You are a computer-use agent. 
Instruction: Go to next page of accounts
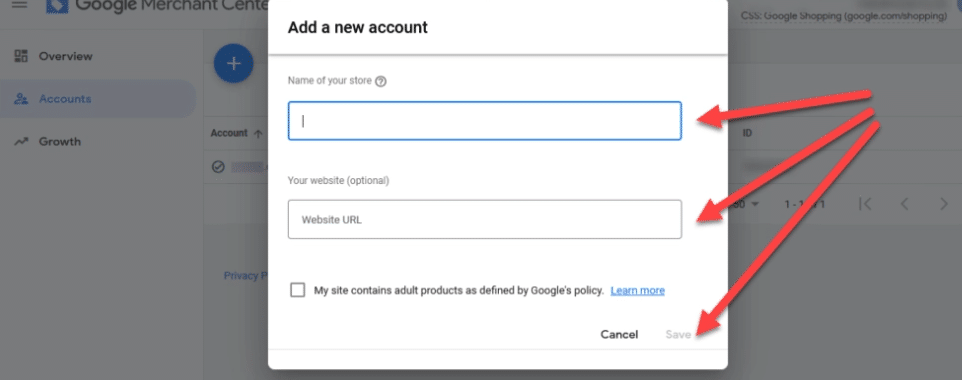[944, 204]
